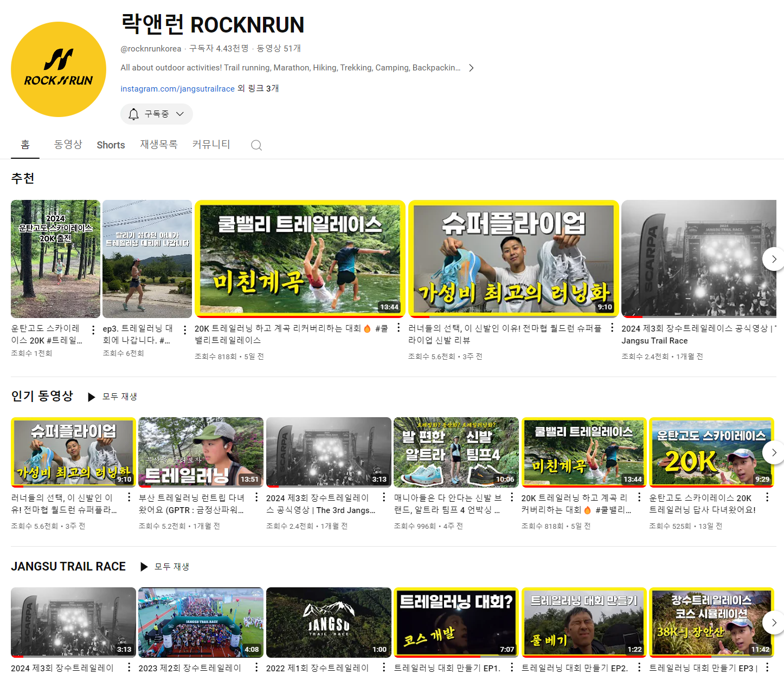Show more JANGSU TRAIL RACE videos via right chevron
The width and height of the screenshot is (784, 674).
(773, 623)
